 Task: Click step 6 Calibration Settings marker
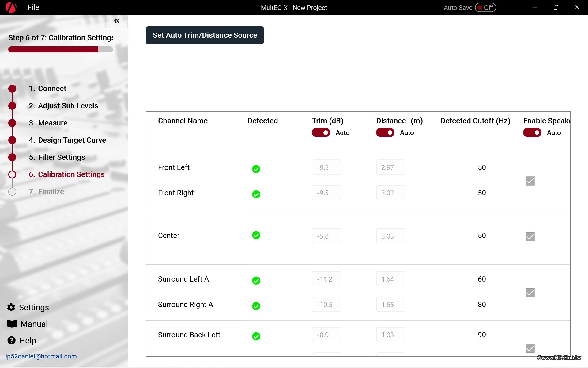(12, 174)
